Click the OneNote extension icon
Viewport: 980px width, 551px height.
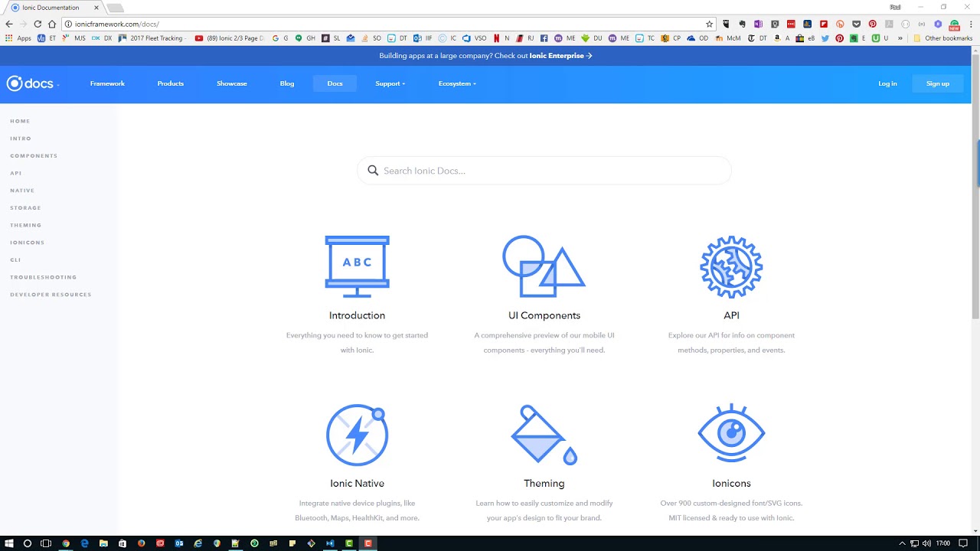click(759, 24)
